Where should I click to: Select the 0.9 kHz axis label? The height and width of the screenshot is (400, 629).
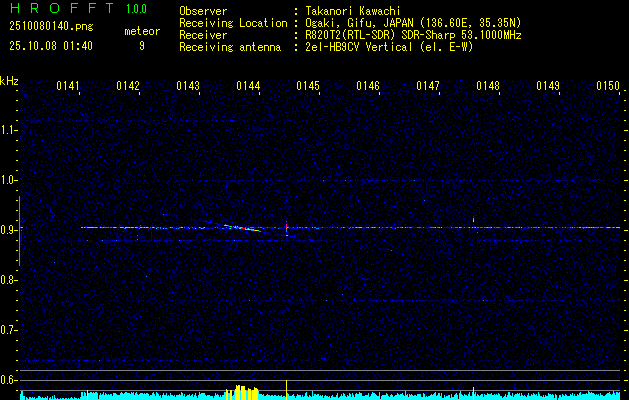click(x=8, y=230)
